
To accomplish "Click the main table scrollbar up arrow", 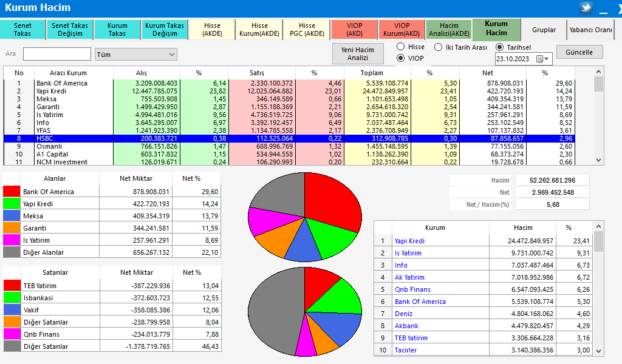I will 598,72.
